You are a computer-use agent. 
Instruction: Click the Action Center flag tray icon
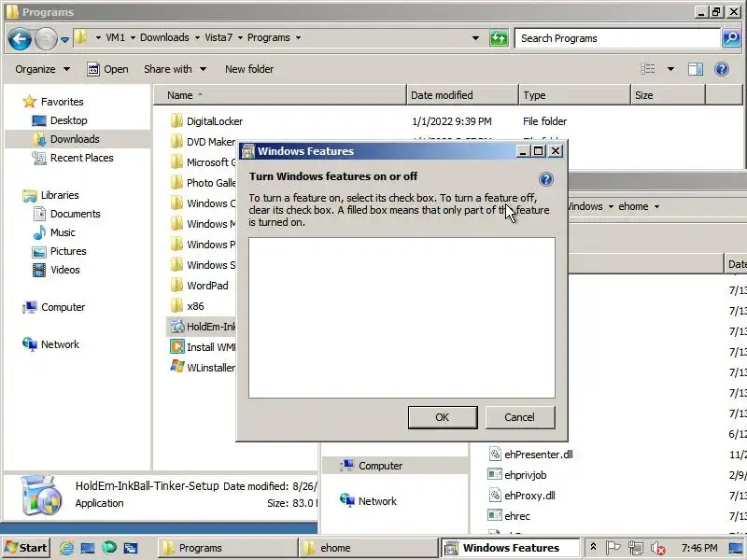click(613, 548)
